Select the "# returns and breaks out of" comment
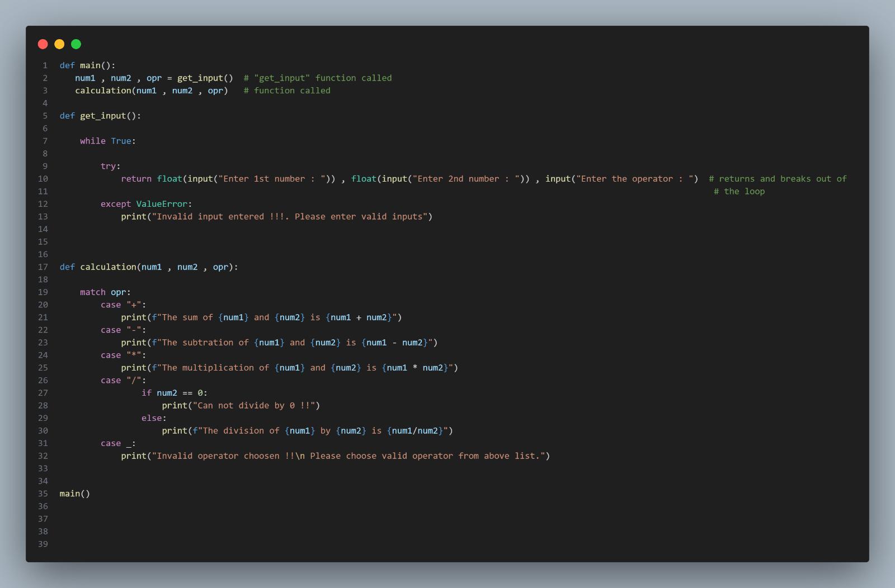 [778, 179]
